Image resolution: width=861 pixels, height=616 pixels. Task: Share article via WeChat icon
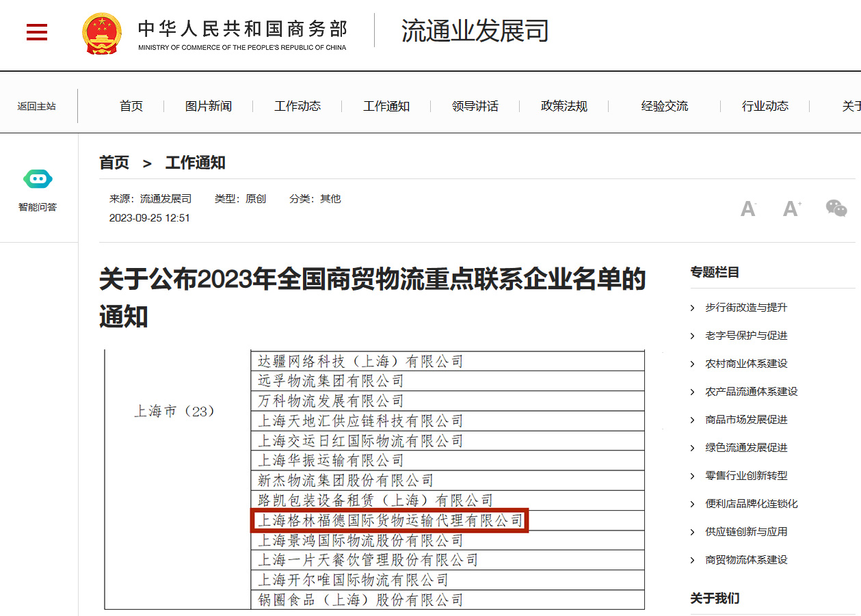(x=836, y=208)
